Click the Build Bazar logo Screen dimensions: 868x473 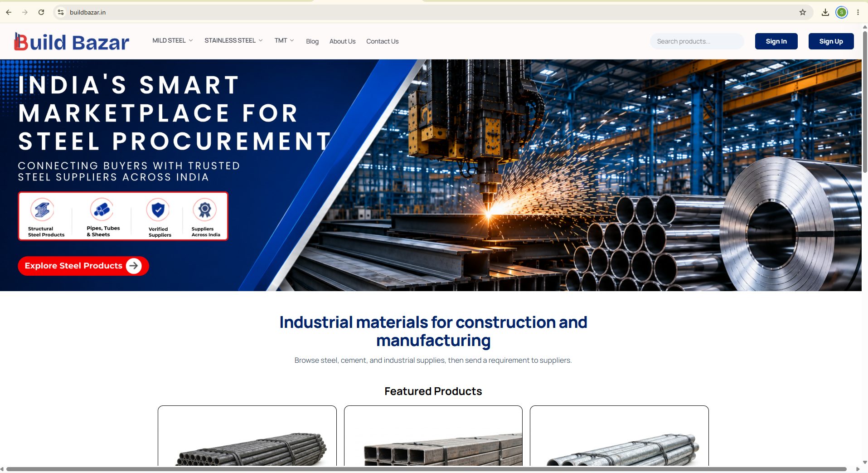(x=72, y=42)
